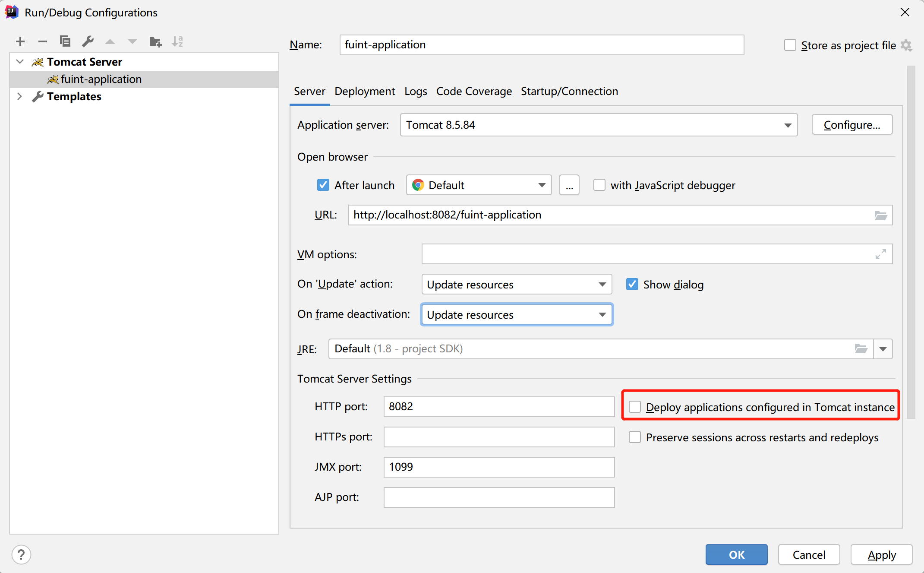Click the IntelliJ IDEA icon in the title bar
The height and width of the screenshot is (573, 924).
point(12,12)
